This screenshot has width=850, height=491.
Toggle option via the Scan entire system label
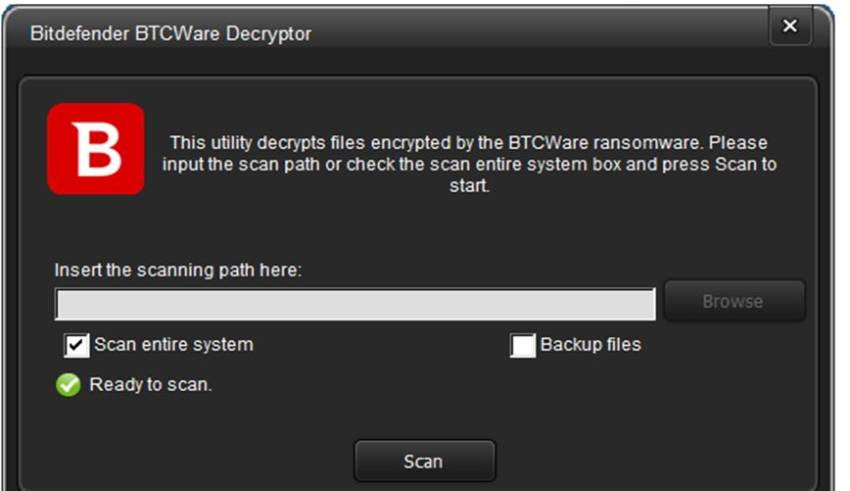click(173, 345)
